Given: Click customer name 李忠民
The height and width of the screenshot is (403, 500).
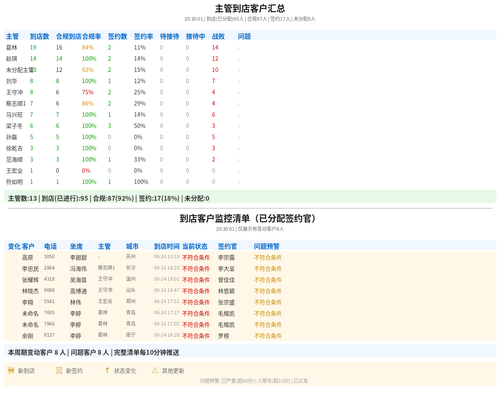Looking at the screenshot, I should [30, 269].
